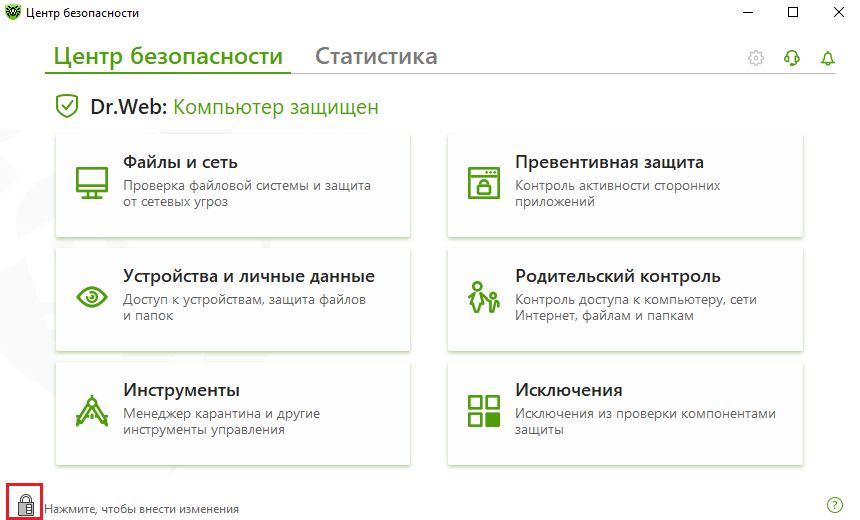The height and width of the screenshot is (520, 860).
Task: Open support via the headset icon
Action: 791,58
